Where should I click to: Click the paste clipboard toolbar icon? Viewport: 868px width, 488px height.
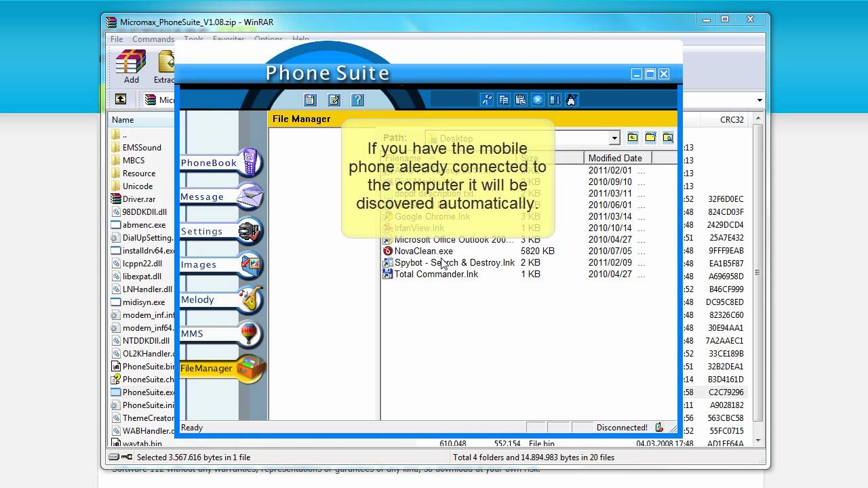(x=521, y=100)
